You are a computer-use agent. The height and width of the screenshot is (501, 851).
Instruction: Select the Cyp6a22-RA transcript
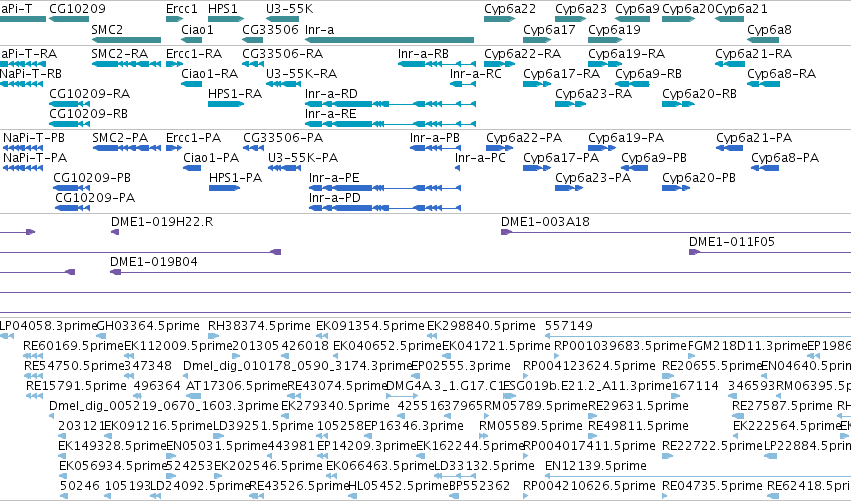click(500, 64)
